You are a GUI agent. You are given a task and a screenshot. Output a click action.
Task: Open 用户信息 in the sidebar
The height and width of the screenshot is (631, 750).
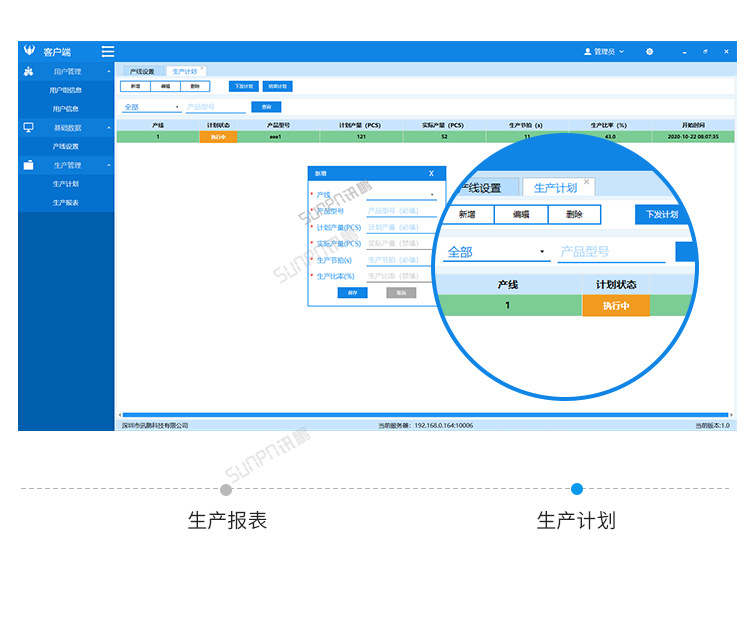pos(66,109)
